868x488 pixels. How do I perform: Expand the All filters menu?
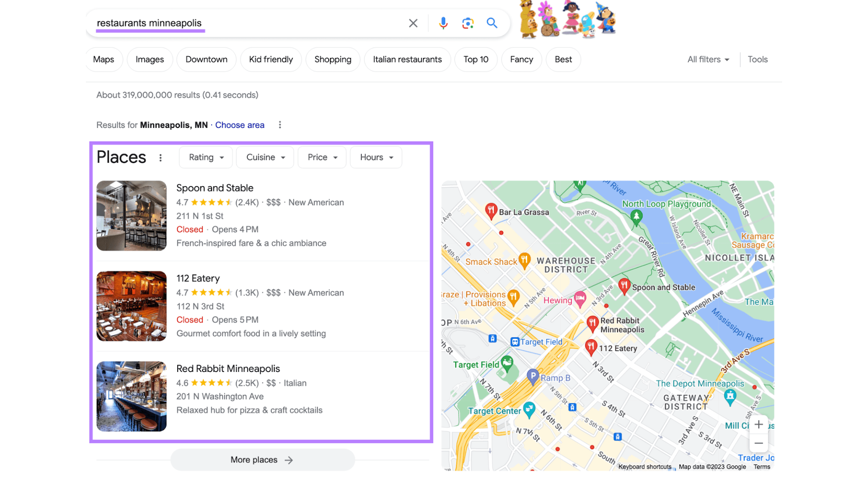[x=708, y=60]
